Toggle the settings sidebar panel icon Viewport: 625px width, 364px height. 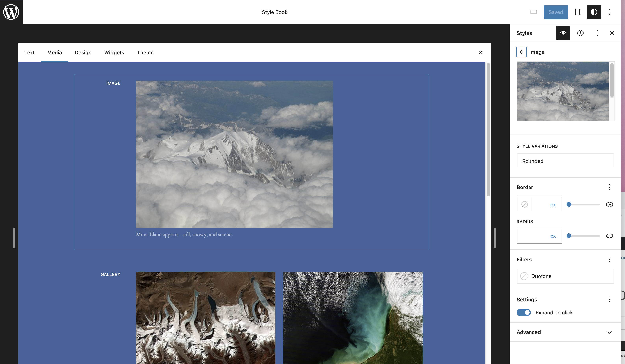tap(578, 12)
